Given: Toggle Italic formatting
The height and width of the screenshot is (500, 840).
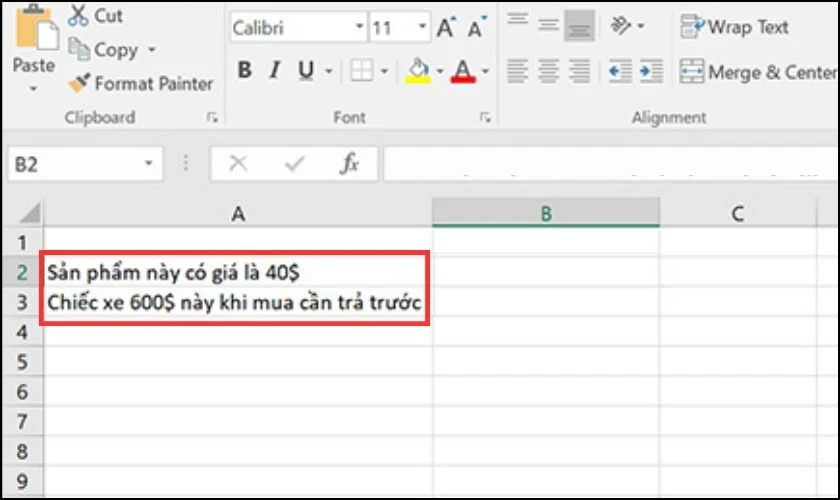Looking at the screenshot, I should (x=275, y=70).
